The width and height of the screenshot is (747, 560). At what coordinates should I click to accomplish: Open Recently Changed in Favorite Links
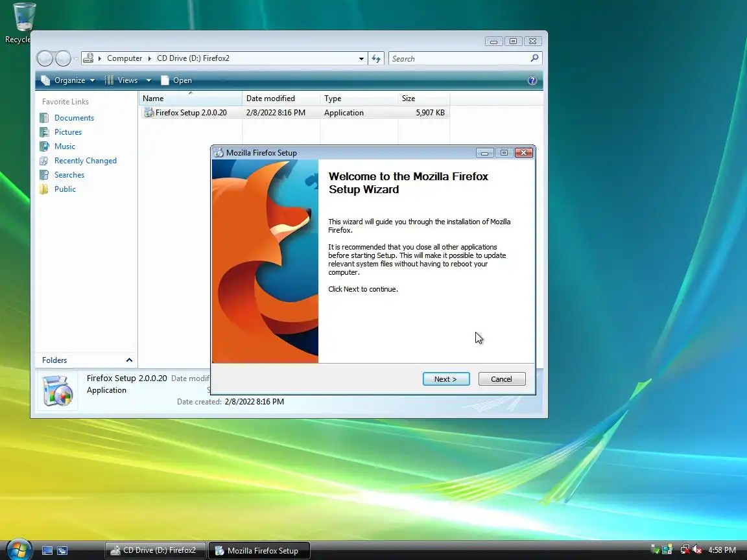(x=86, y=161)
